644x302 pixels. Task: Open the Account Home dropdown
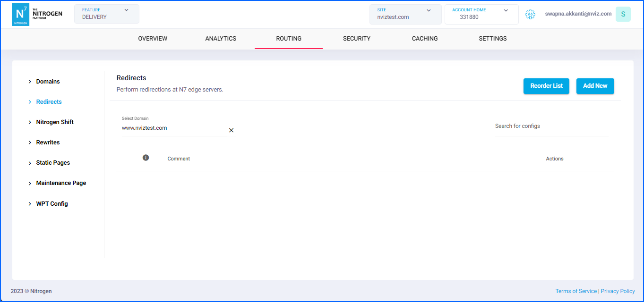pos(481,14)
